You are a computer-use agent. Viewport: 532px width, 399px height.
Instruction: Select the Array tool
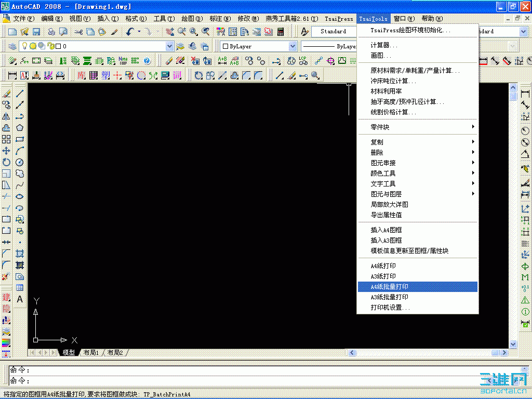pyautogui.click(x=6, y=139)
